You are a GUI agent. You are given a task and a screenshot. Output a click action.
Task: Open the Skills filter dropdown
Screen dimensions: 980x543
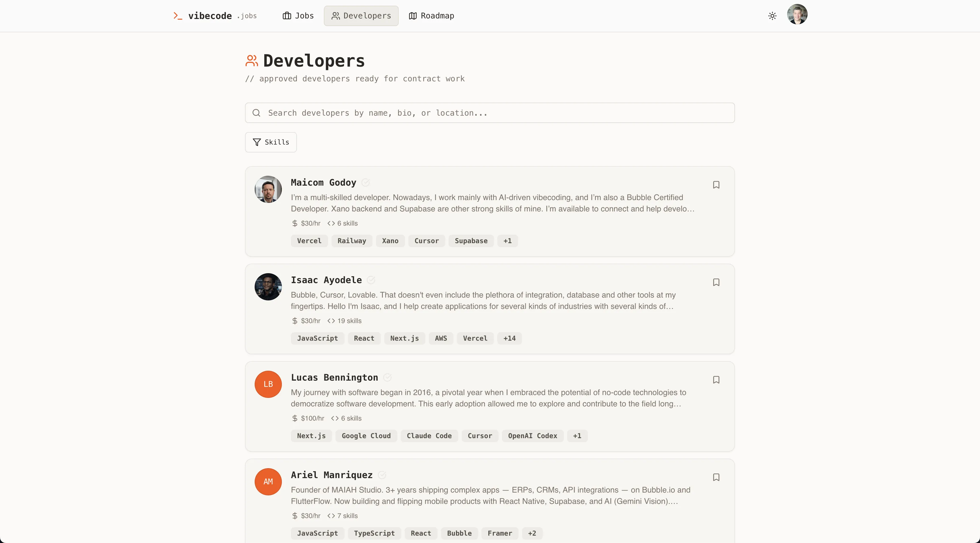click(271, 142)
